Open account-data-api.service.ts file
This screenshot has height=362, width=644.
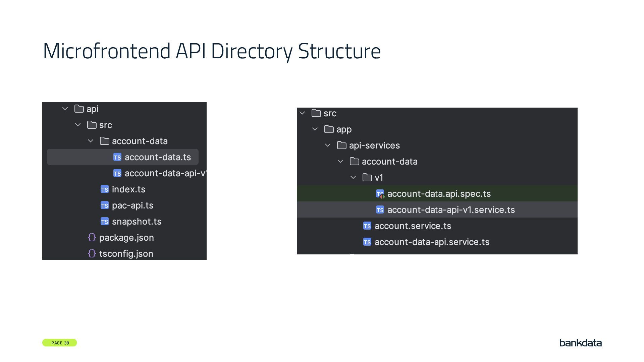click(x=432, y=242)
